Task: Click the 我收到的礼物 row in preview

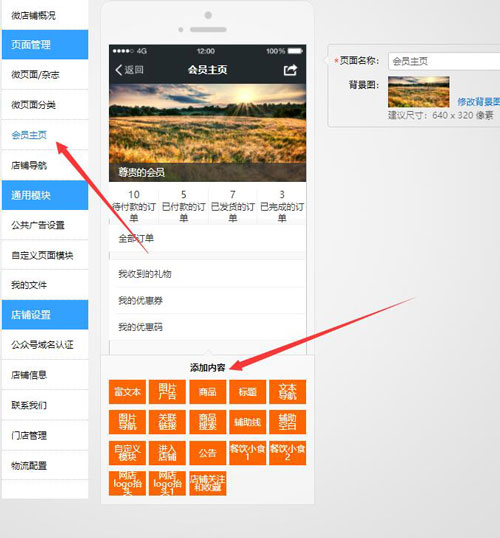Action: click(208, 274)
